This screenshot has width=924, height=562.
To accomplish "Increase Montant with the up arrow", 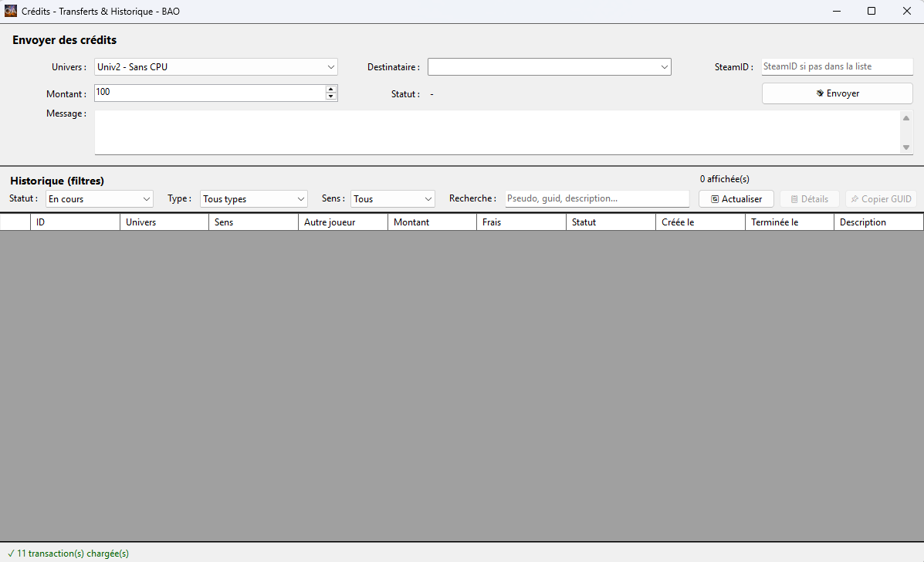I will (x=331, y=90).
